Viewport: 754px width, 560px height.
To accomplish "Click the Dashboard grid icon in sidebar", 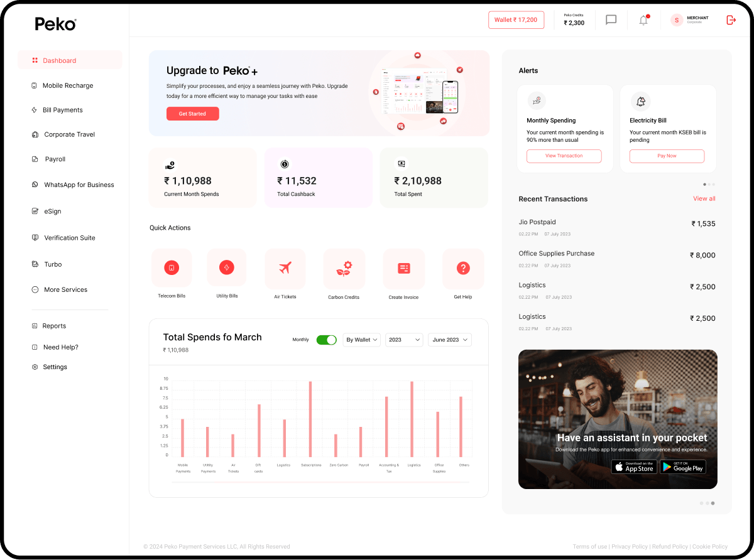I will pyautogui.click(x=35, y=60).
